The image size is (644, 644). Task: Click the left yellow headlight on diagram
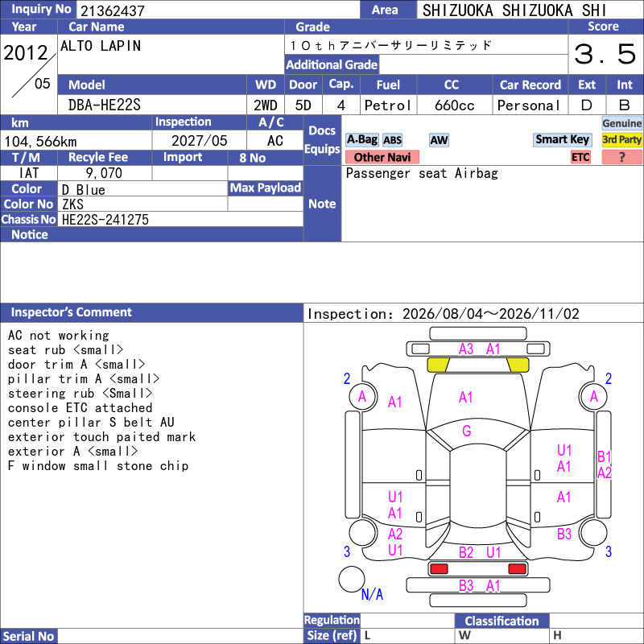point(438,365)
